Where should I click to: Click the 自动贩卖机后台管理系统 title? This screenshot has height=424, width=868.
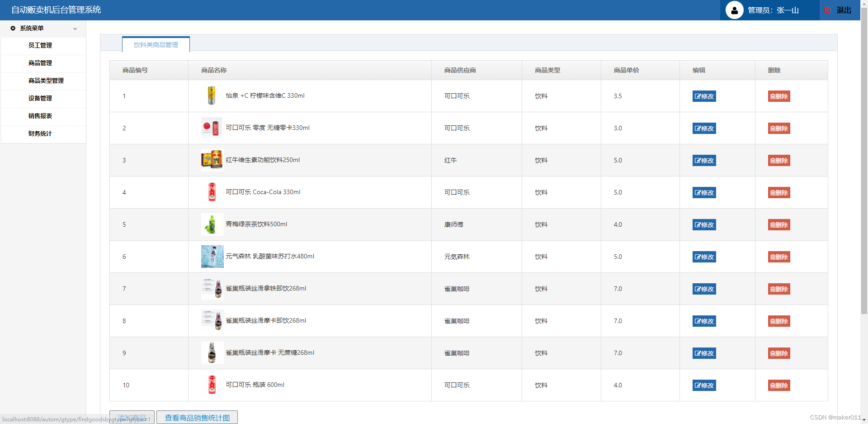click(x=56, y=10)
